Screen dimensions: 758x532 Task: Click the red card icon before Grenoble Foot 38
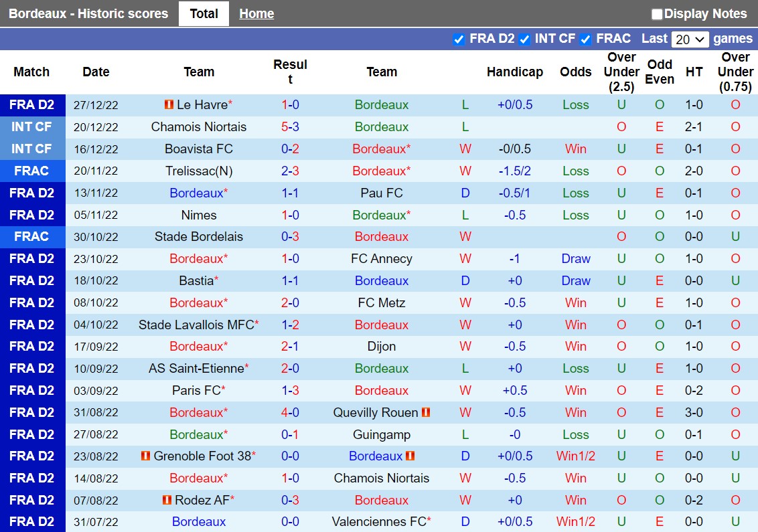pyautogui.click(x=145, y=456)
